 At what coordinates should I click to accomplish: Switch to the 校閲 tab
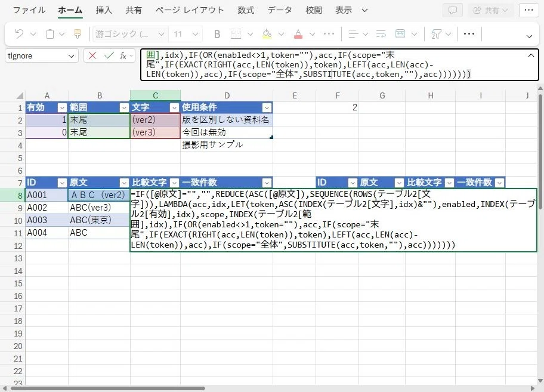(314, 10)
